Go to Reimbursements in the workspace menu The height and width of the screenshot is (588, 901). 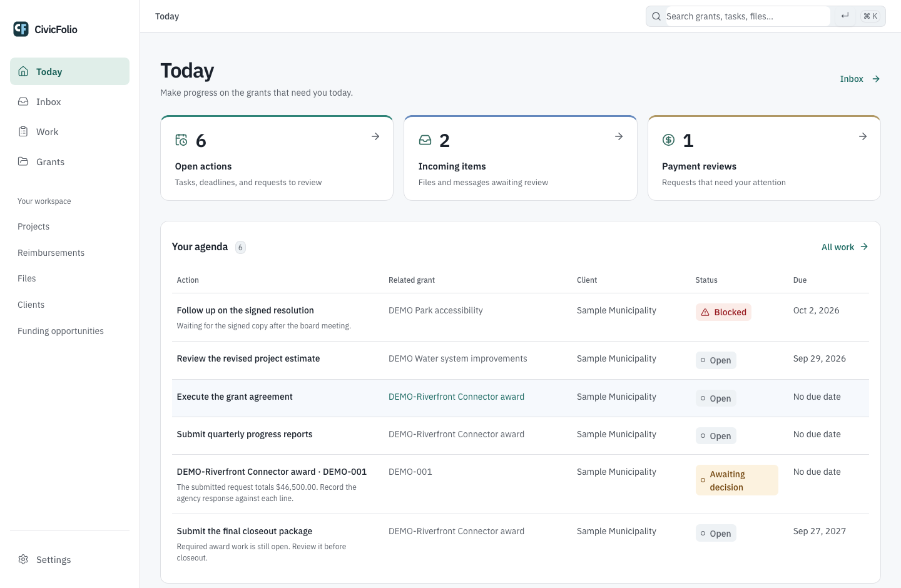[x=51, y=253]
